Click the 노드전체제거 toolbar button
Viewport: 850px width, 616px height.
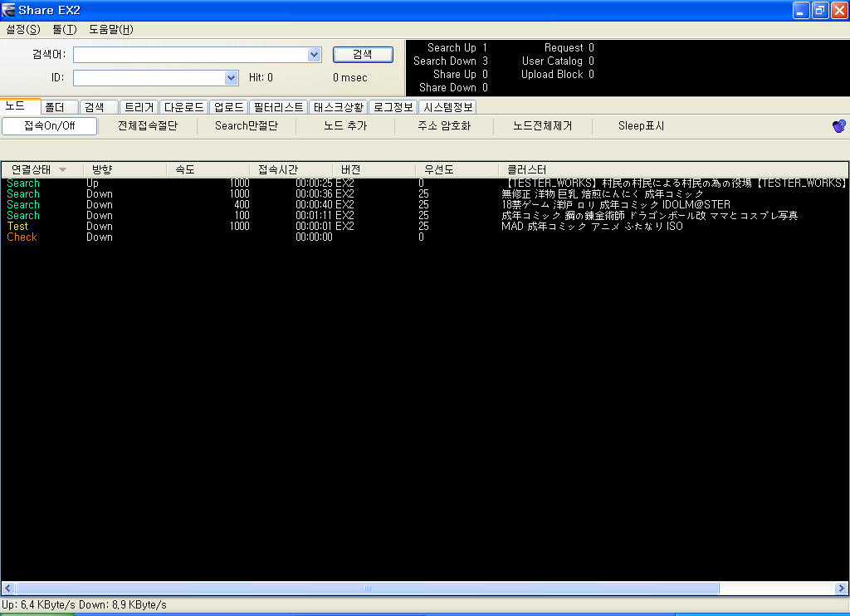pos(543,126)
